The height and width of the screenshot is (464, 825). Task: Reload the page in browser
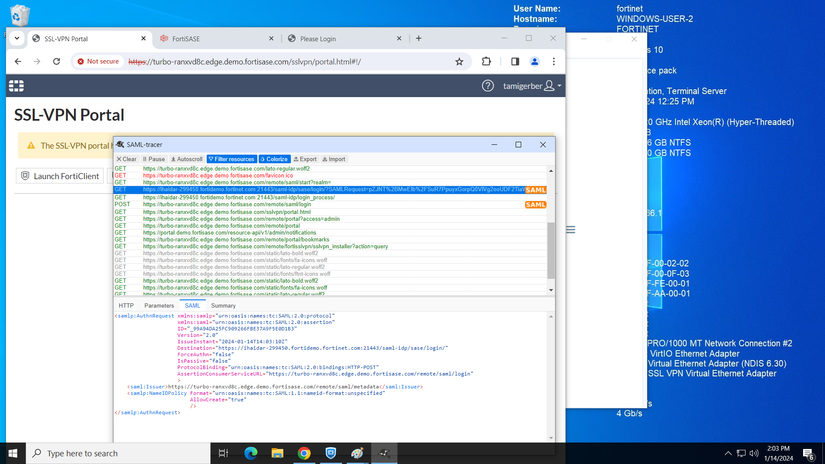(x=58, y=61)
